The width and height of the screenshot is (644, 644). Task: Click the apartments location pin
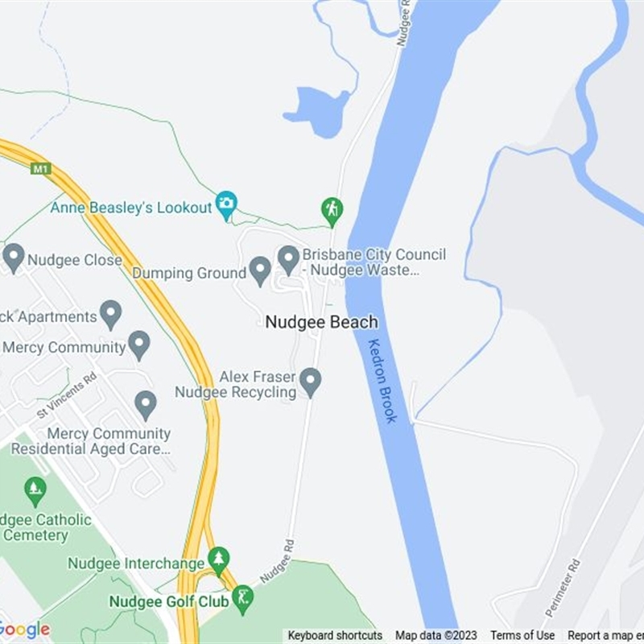(111, 315)
